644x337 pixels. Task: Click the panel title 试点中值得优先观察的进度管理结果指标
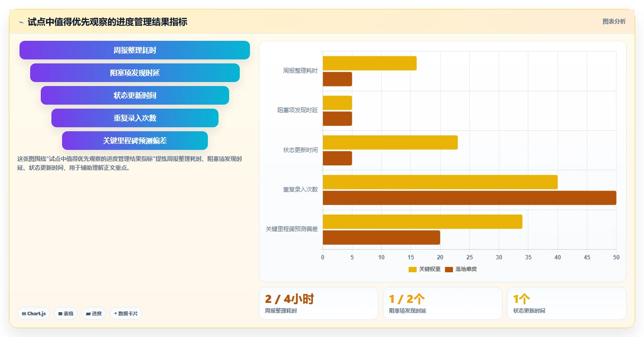point(107,22)
